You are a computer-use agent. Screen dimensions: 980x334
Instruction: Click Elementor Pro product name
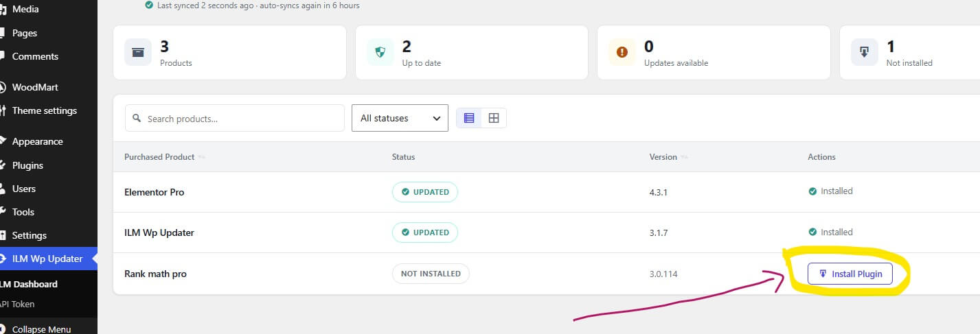point(154,192)
